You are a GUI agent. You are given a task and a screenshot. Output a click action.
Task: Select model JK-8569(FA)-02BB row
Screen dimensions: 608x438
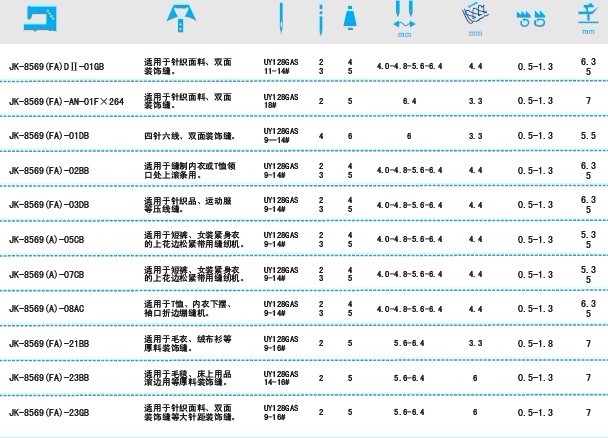pyautogui.click(x=48, y=169)
